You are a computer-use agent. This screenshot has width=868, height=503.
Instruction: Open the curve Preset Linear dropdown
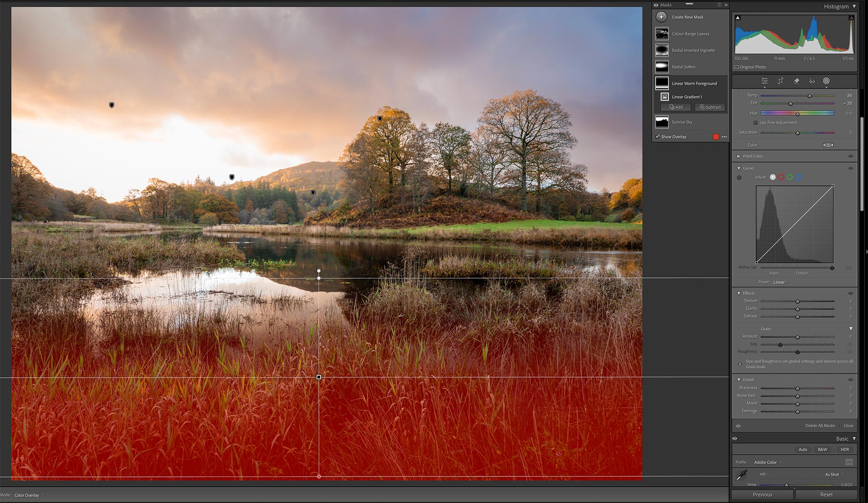pyautogui.click(x=781, y=282)
